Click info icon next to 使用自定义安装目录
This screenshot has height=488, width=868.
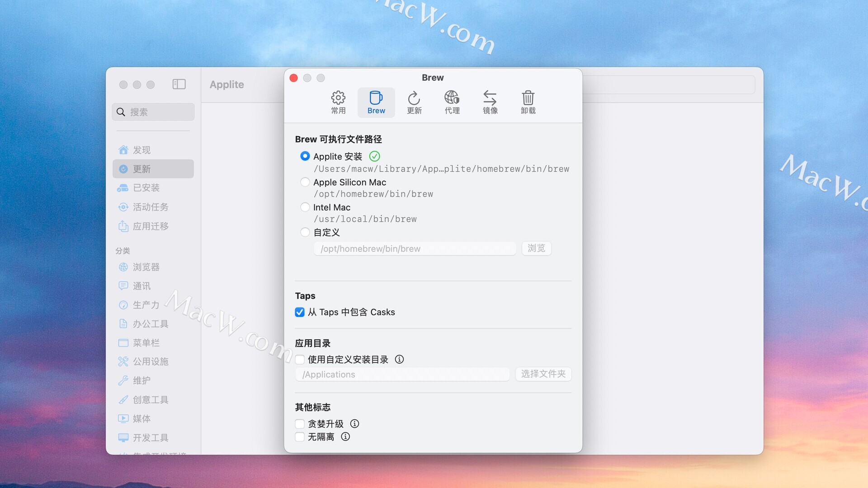(x=399, y=359)
